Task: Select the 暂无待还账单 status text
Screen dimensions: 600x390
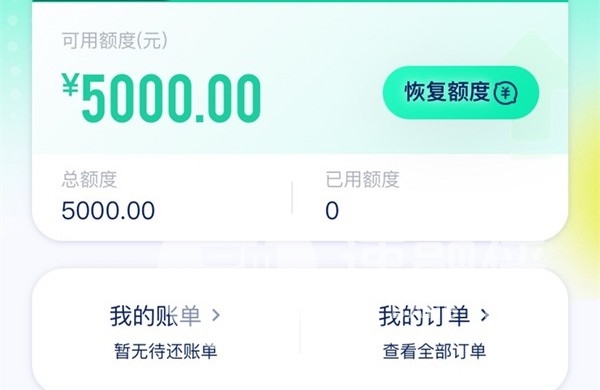Action: pos(166,351)
